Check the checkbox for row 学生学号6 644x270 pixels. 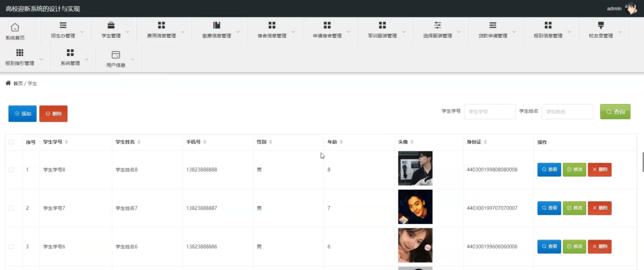[11, 247]
